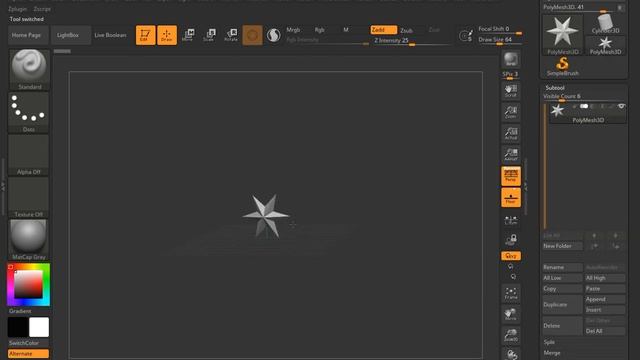Pick a color in the color picker
This screenshot has width=640, height=360.
tap(28, 284)
